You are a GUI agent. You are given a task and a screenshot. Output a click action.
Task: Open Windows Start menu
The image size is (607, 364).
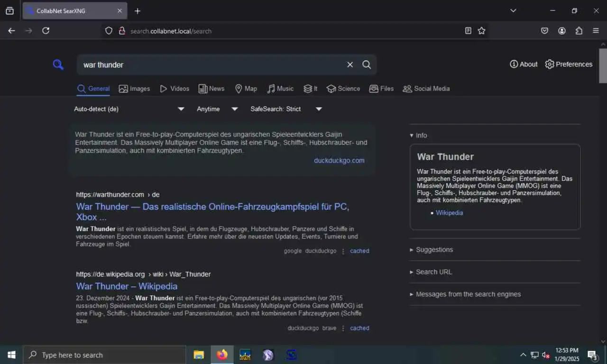tap(11, 355)
